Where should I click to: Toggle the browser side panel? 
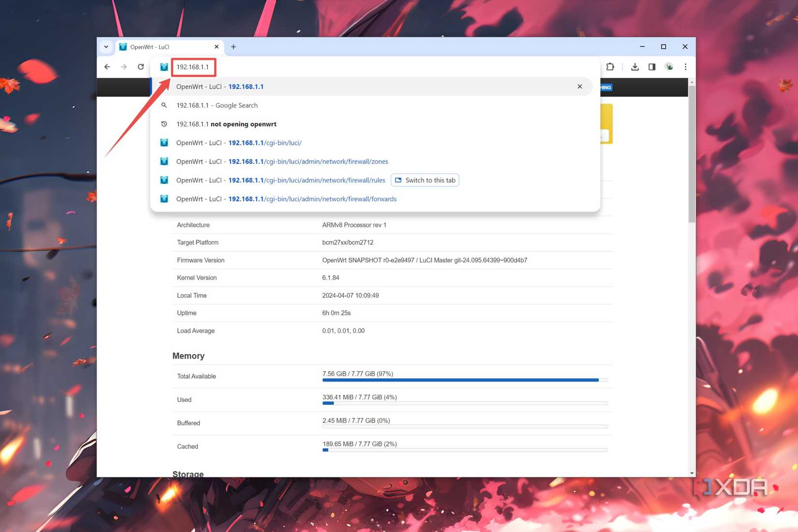(x=652, y=67)
